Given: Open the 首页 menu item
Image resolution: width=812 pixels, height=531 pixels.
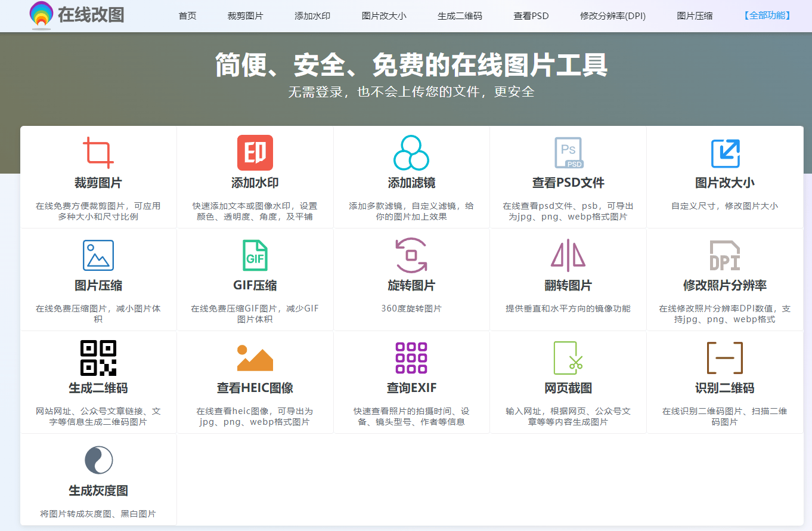Looking at the screenshot, I should (x=187, y=16).
